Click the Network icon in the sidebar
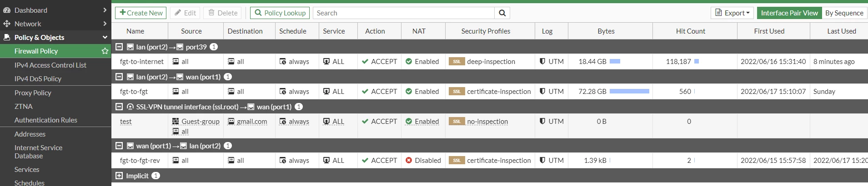This screenshot has height=186, width=868. (7, 24)
